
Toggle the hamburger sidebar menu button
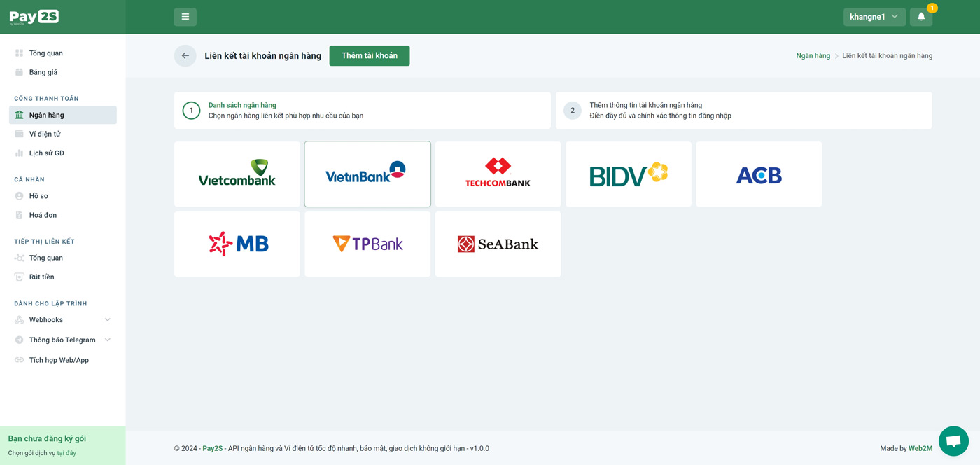(x=185, y=17)
